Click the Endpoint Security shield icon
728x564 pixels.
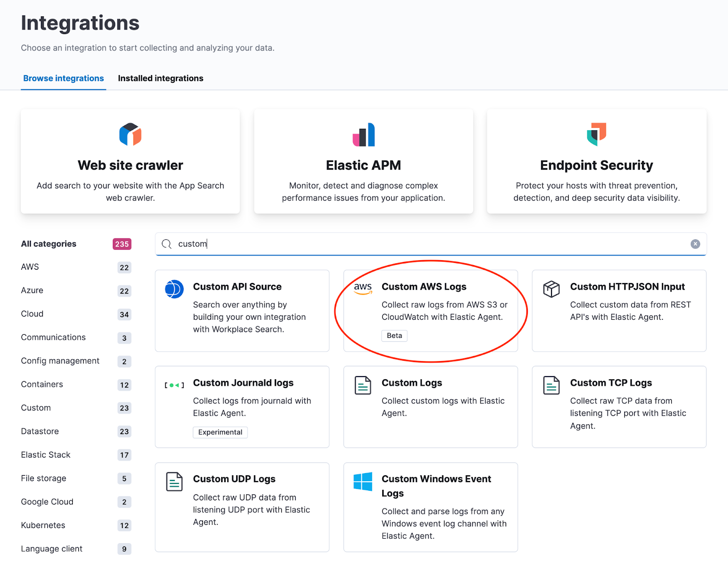[596, 135]
